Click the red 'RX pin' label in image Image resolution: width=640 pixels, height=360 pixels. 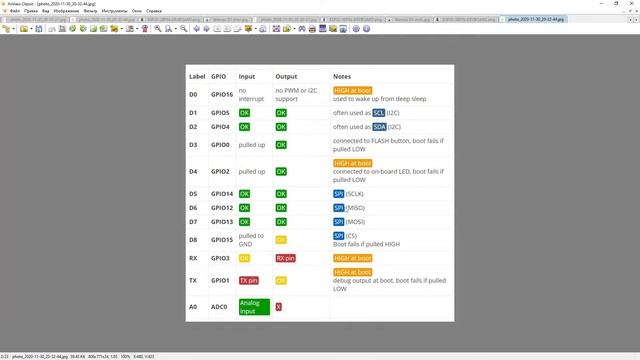pos(285,258)
